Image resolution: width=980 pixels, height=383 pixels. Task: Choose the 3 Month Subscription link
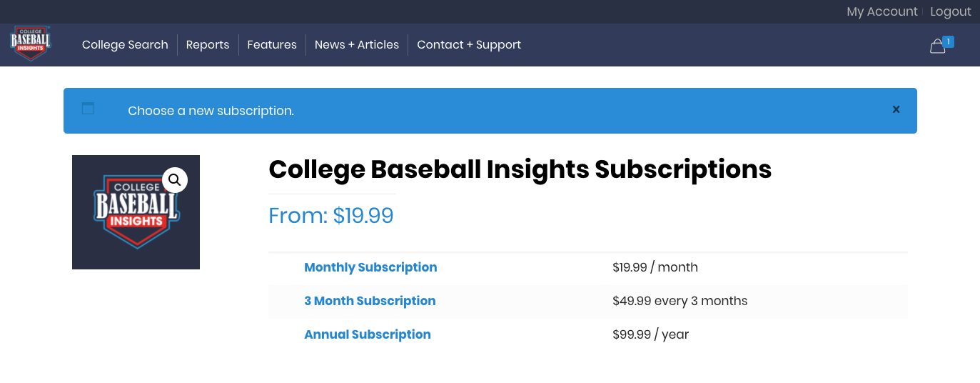[370, 301]
